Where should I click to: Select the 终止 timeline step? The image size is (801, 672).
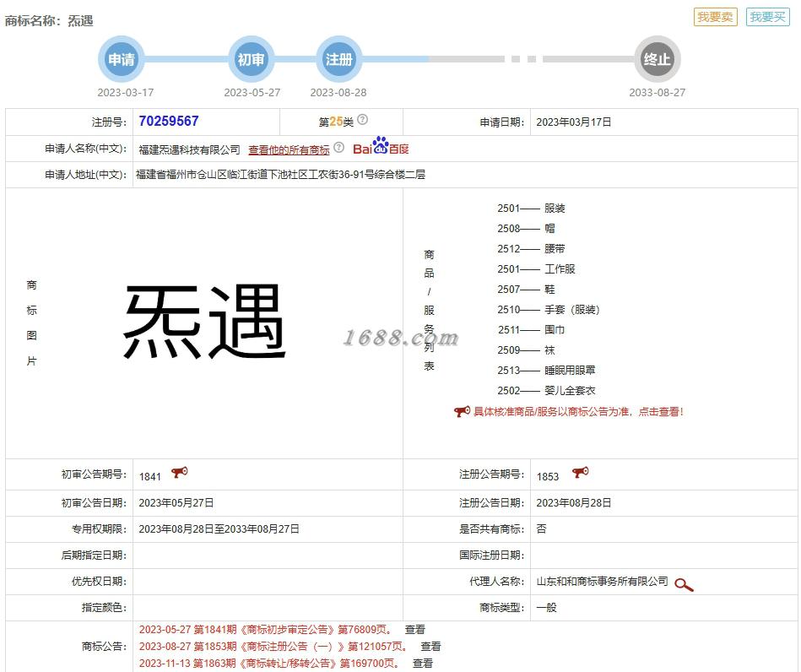point(658,59)
